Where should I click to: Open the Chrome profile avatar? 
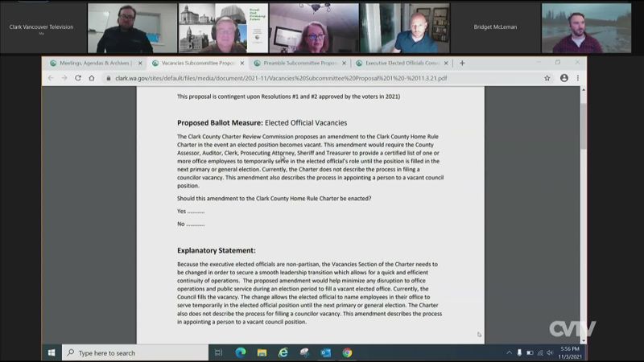(x=564, y=78)
